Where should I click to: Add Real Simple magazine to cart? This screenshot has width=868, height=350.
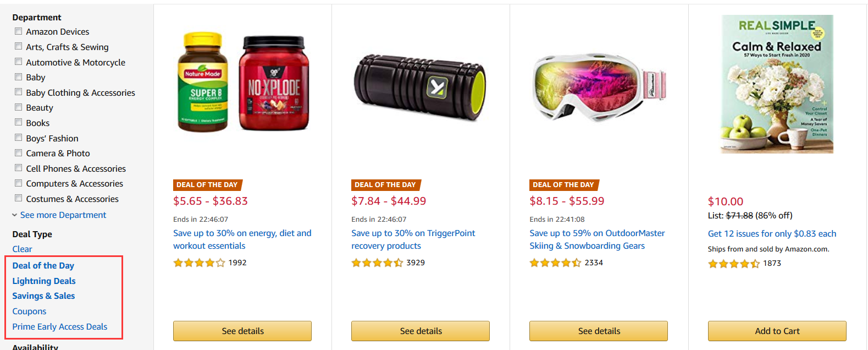pos(777,331)
